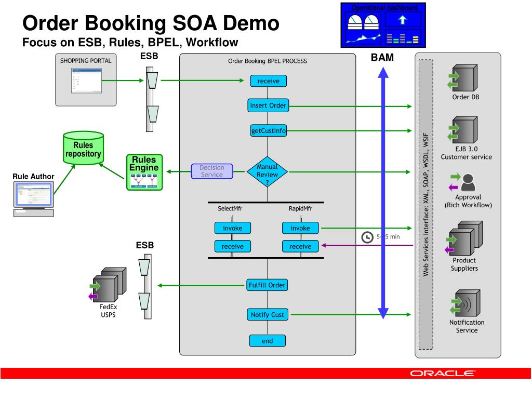This screenshot has width=532, height=399.
Task: Select receive under SelectMfr
Action: click(233, 246)
